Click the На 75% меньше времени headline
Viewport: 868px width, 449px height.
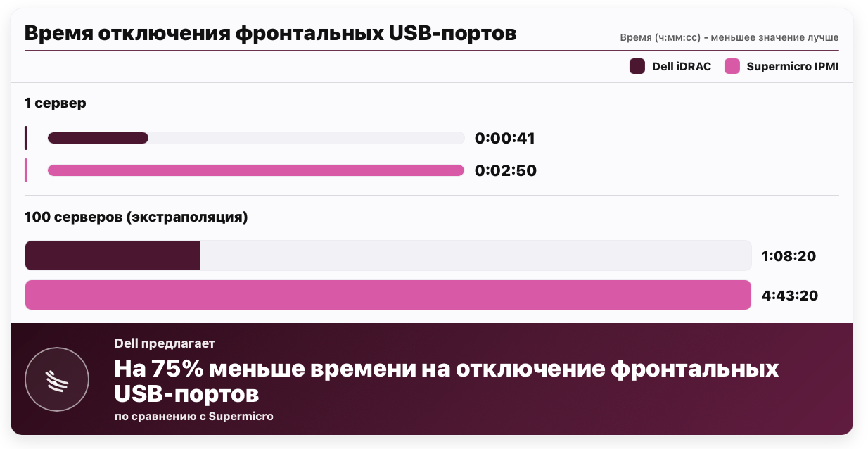tap(447, 380)
